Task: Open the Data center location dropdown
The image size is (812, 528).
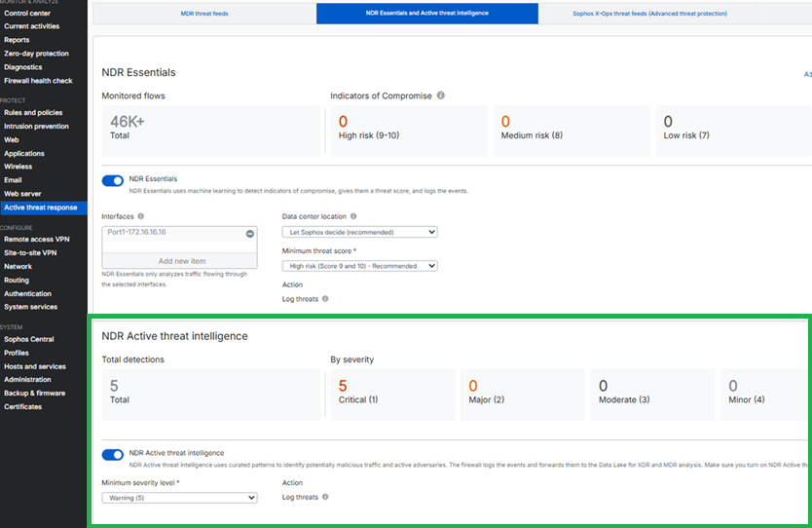Action: [x=359, y=232]
